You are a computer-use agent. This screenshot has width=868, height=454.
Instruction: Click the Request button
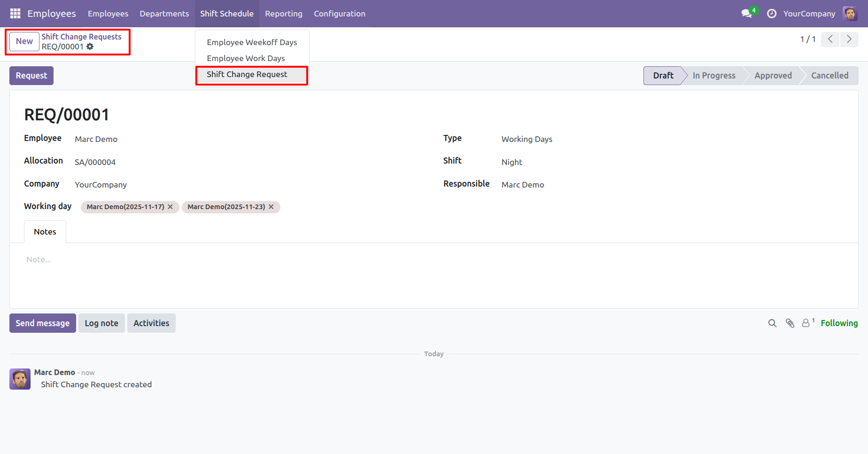click(31, 76)
